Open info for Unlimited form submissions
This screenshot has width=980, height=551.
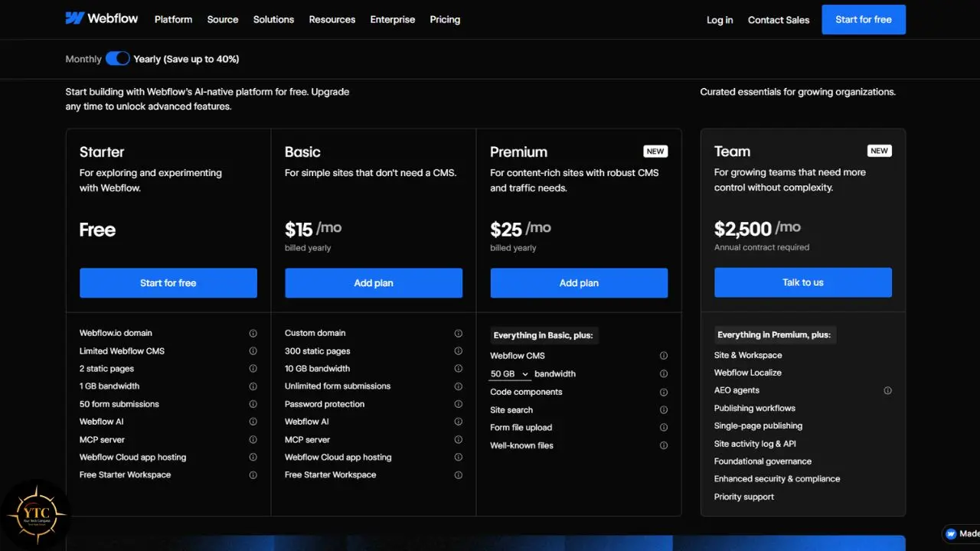[x=458, y=386]
